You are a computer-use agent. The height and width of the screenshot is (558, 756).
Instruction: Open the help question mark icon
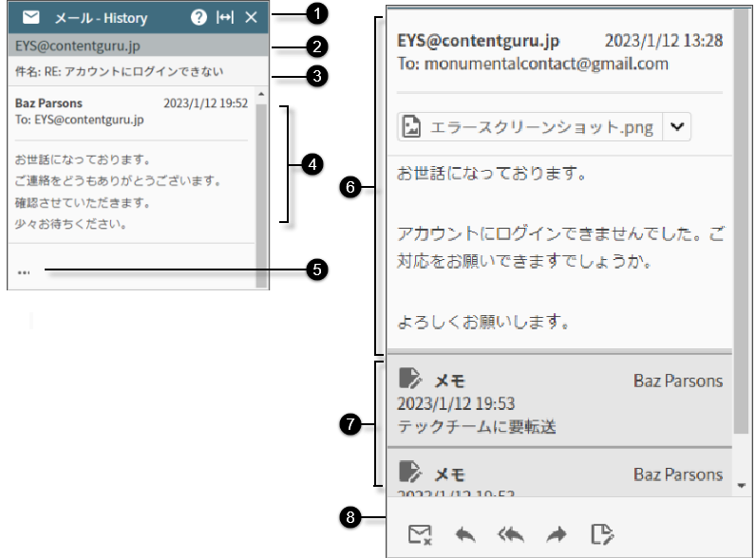point(198,18)
